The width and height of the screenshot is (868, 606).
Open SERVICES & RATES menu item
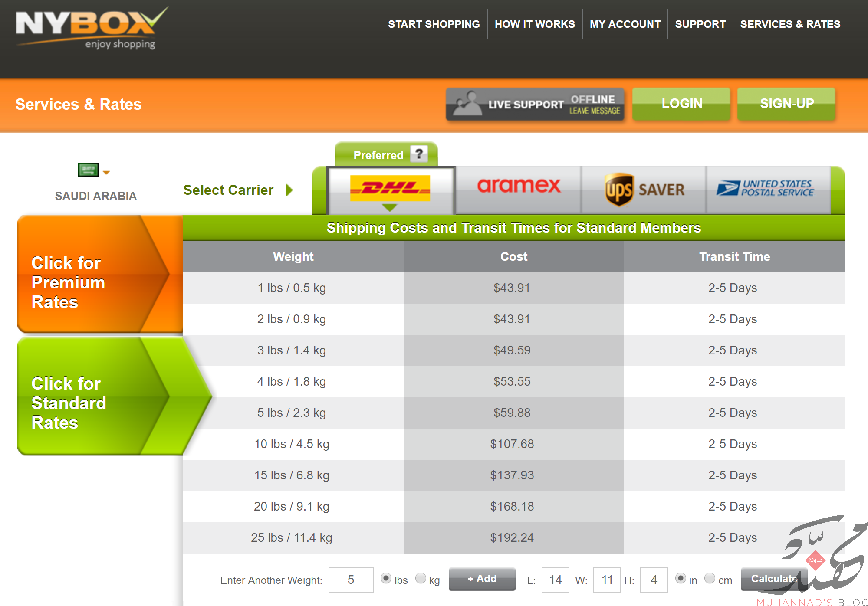pos(790,24)
